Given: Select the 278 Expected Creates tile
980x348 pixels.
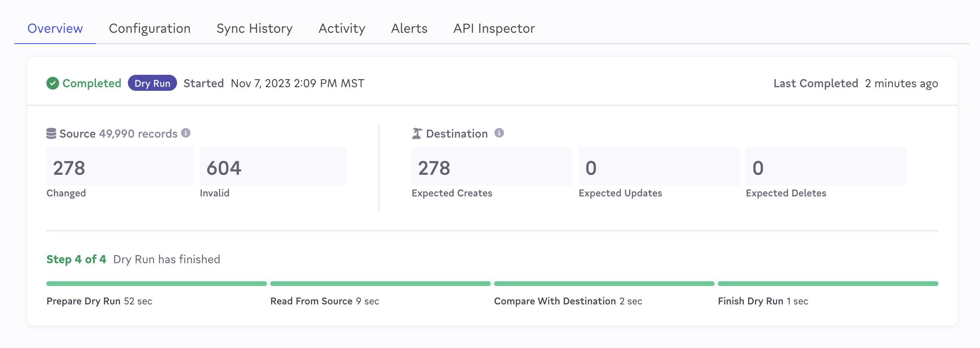Looking at the screenshot, I should [x=492, y=167].
